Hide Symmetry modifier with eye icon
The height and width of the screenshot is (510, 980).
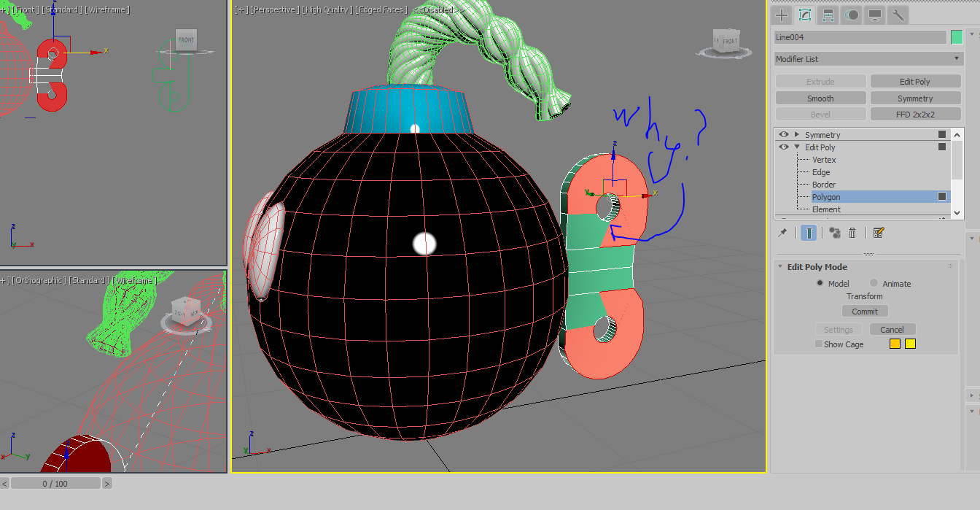784,134
